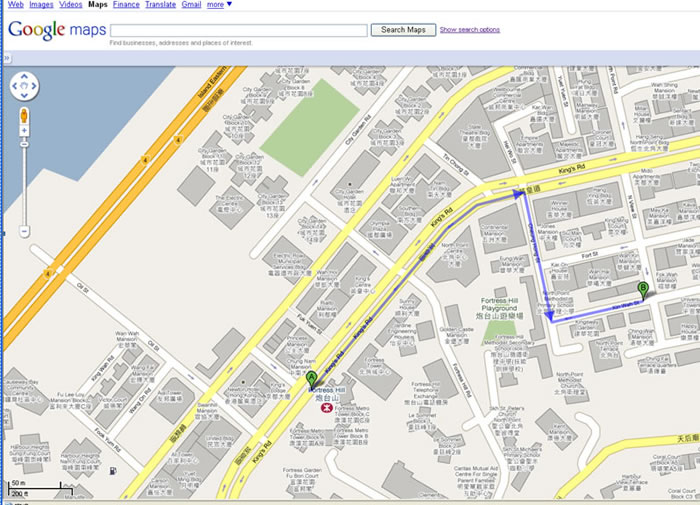Expand the collapsed left side panel

point(7,59)
